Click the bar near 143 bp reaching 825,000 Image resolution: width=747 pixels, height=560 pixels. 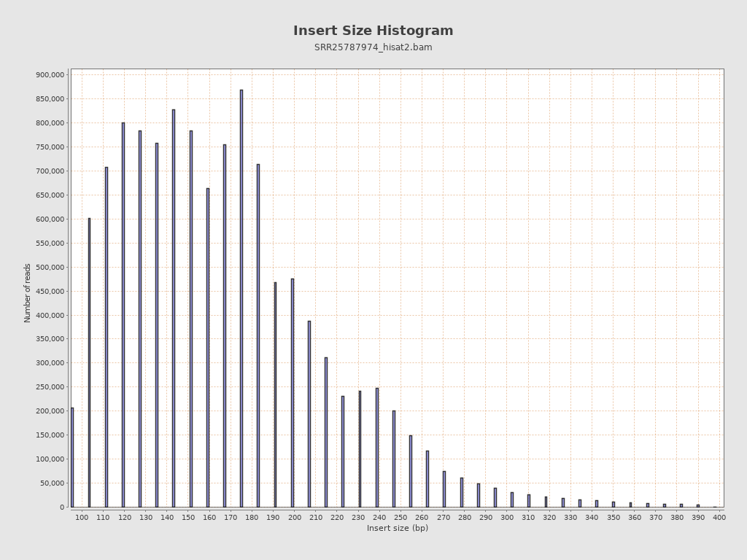click(174, 308)
